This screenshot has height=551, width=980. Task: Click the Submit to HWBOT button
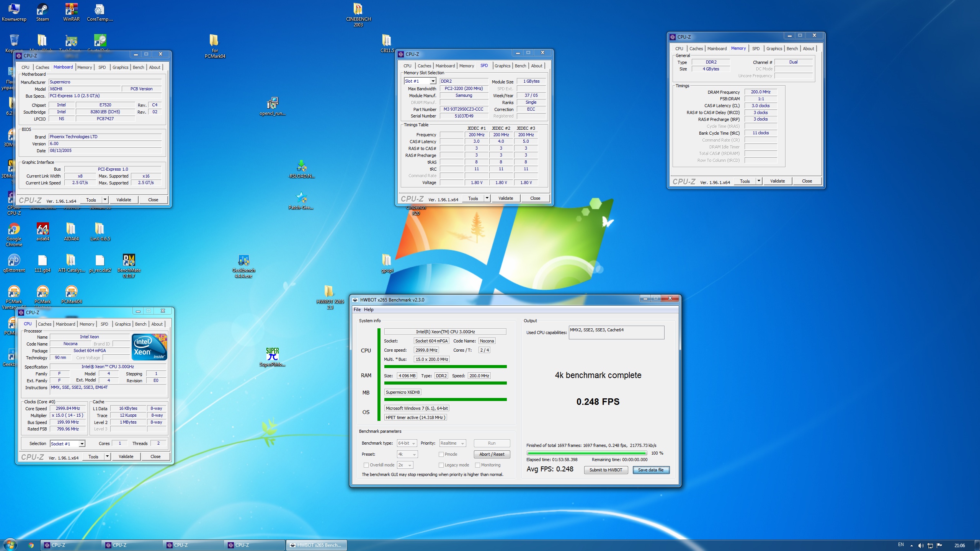coord(606,470)
